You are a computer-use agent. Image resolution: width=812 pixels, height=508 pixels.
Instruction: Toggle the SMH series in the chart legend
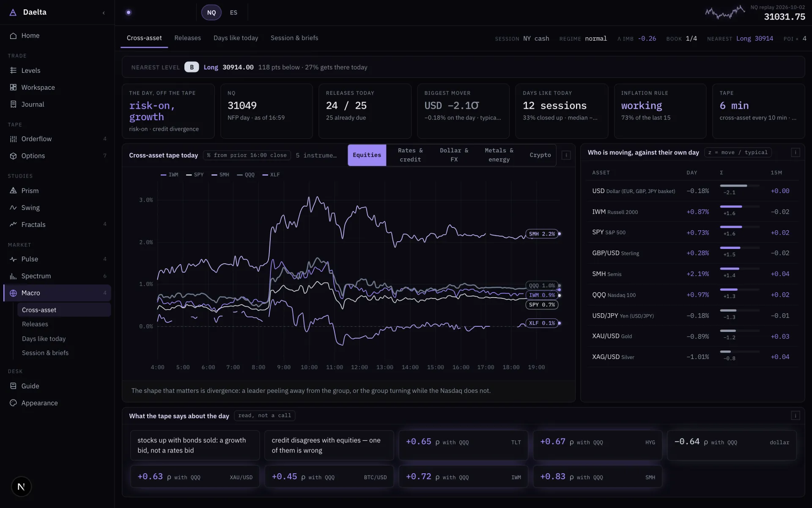220,175
